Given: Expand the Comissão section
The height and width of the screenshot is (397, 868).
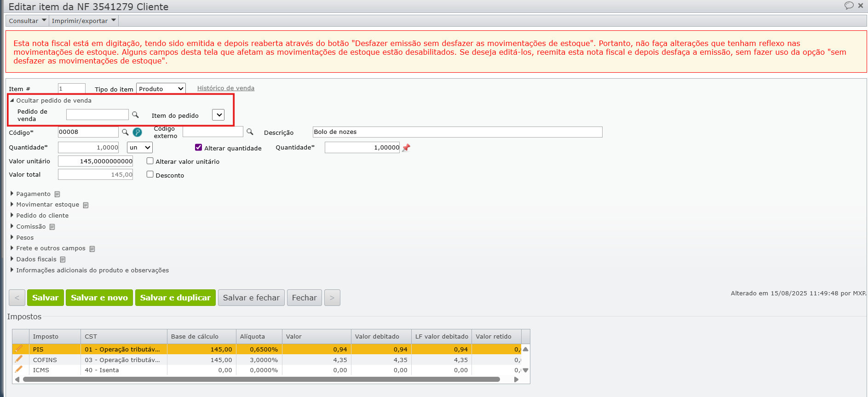Looking at the screenshot, I should tap(28, 227).
